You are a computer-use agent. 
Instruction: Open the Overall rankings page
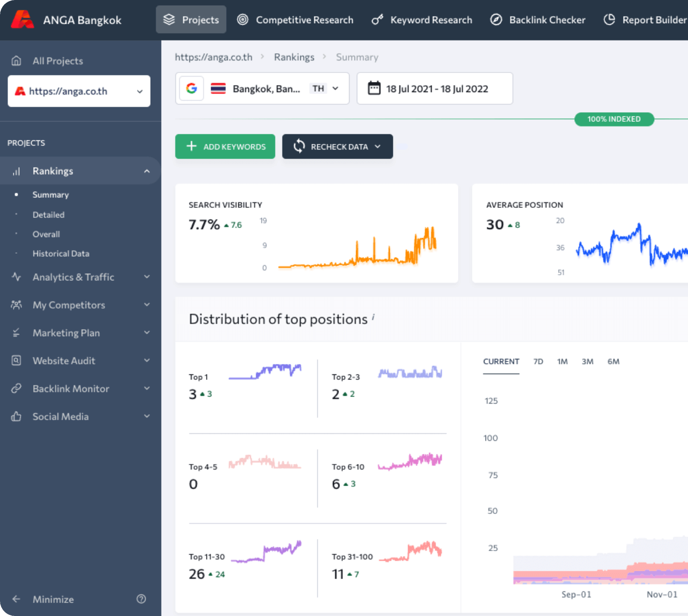pos(46,234)
